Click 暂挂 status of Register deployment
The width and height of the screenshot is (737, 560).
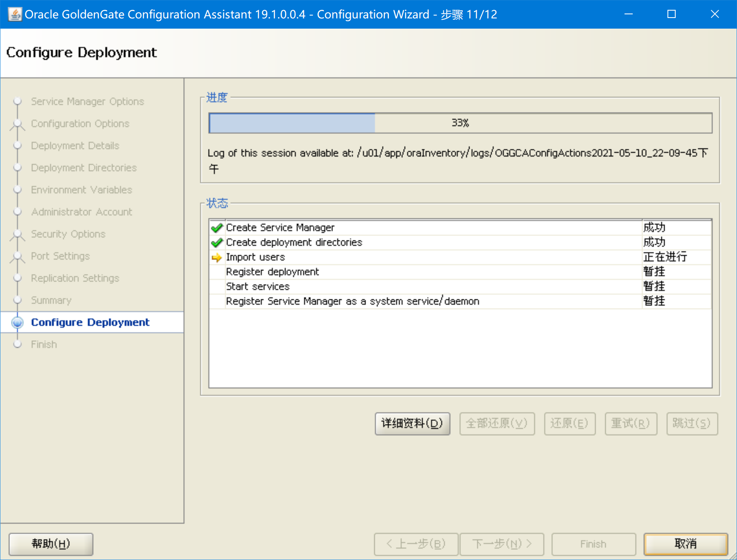point(654,272)
